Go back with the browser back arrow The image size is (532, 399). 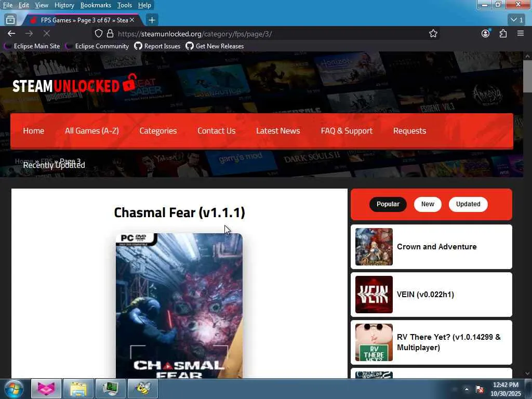(11, 33)
